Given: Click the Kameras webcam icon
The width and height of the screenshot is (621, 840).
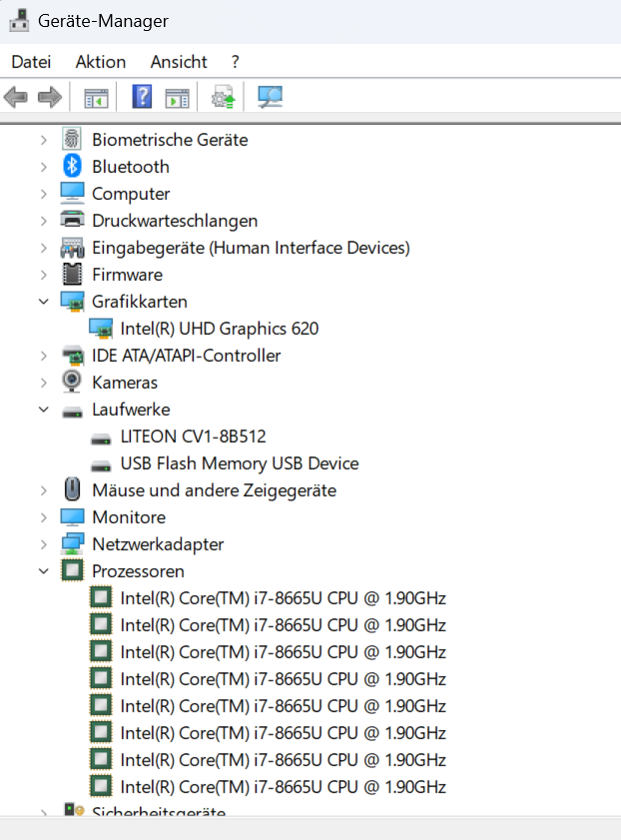Looking at the screenshot, I should 72,382.
